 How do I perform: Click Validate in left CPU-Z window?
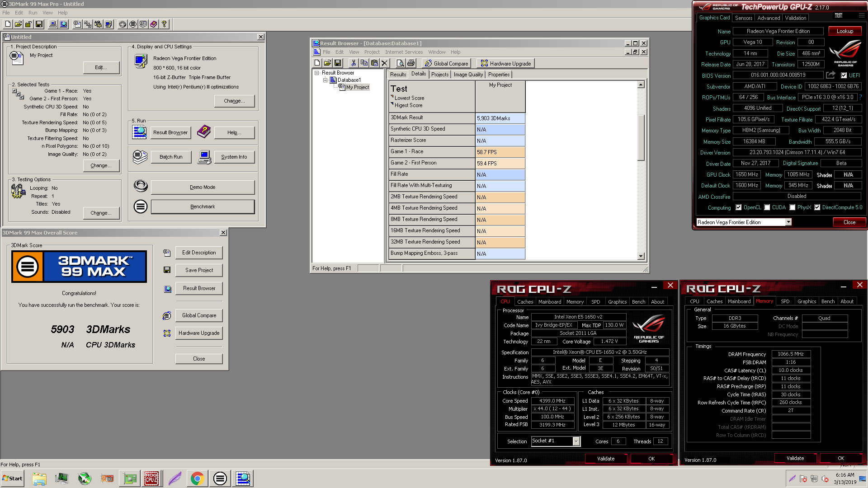click(x=606, y=459)
